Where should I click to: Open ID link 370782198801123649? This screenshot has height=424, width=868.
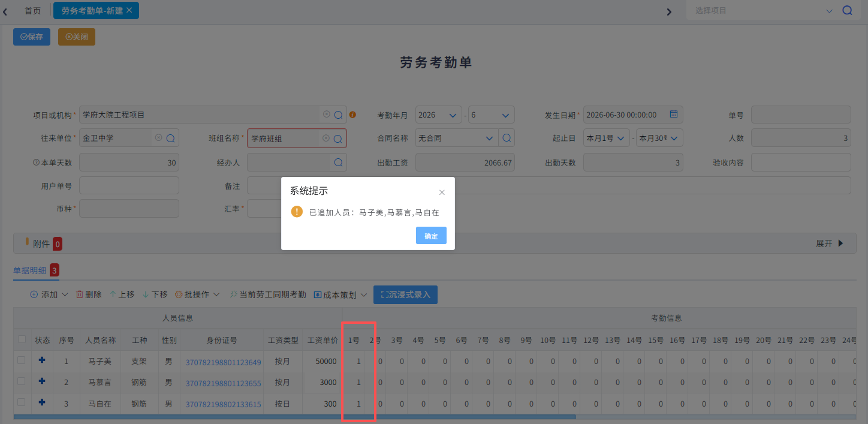pyautogui.click(x=223, y=362)
